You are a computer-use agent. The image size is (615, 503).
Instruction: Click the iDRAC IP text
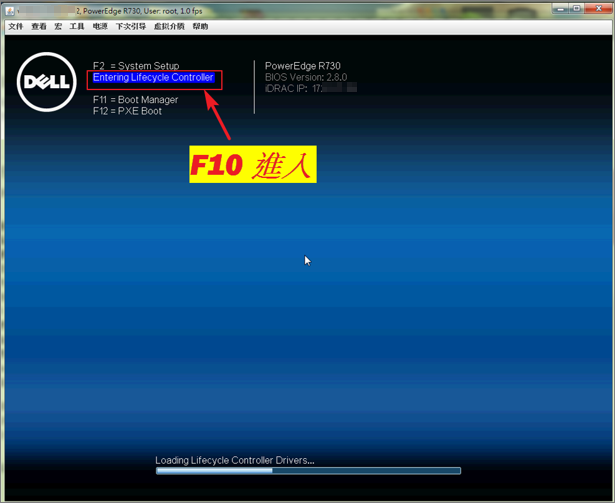point(311,88)
